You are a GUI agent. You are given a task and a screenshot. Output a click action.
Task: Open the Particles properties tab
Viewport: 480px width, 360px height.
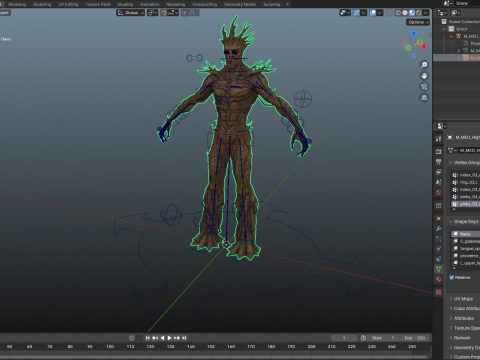click(439, 239)
